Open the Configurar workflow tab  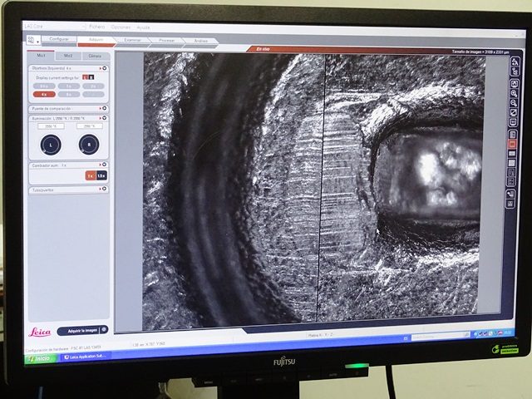coord(59,39)
